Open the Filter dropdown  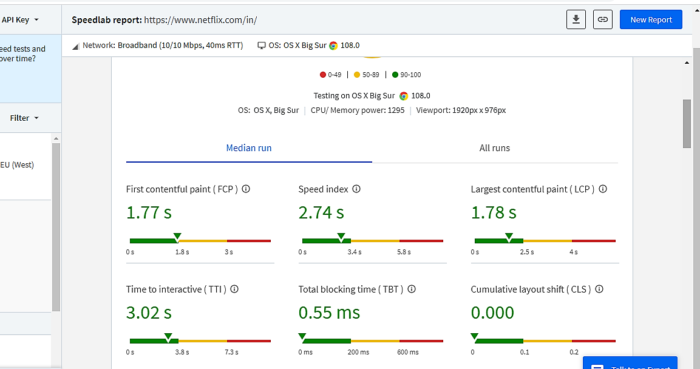(24, 118)
